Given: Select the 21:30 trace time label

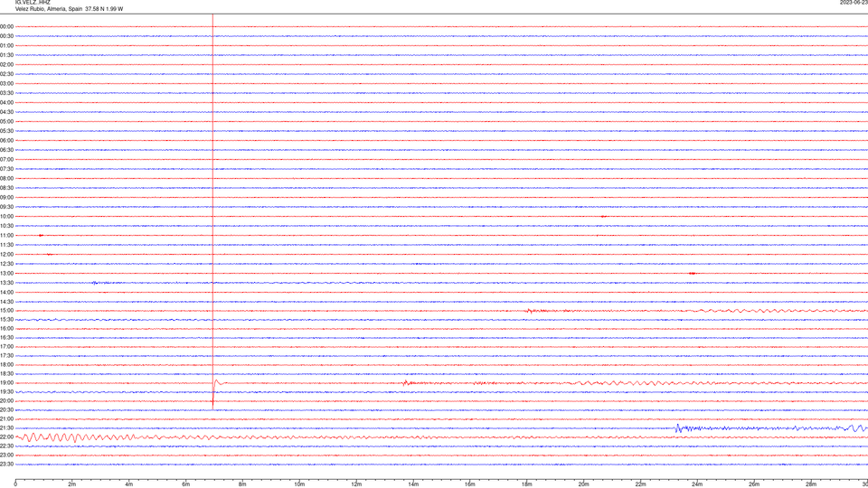Looking at the screenshot, I should [x=6, y=428].
